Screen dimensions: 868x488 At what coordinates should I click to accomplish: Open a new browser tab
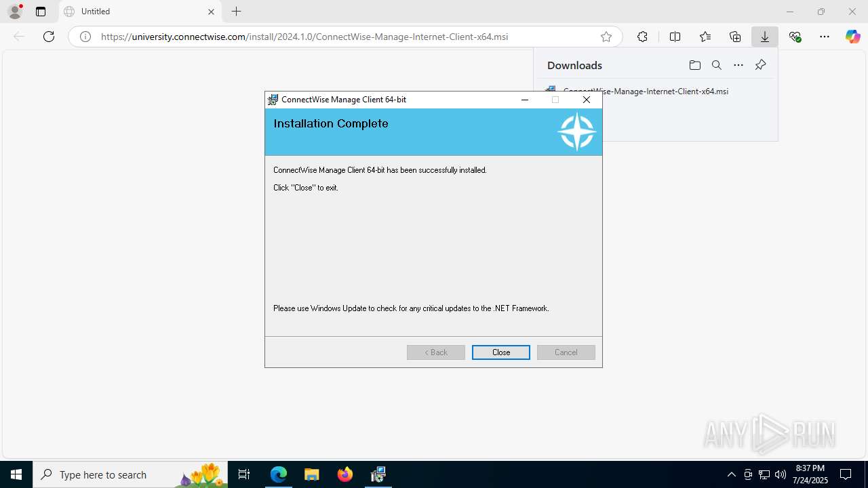(x=236, y=12)
